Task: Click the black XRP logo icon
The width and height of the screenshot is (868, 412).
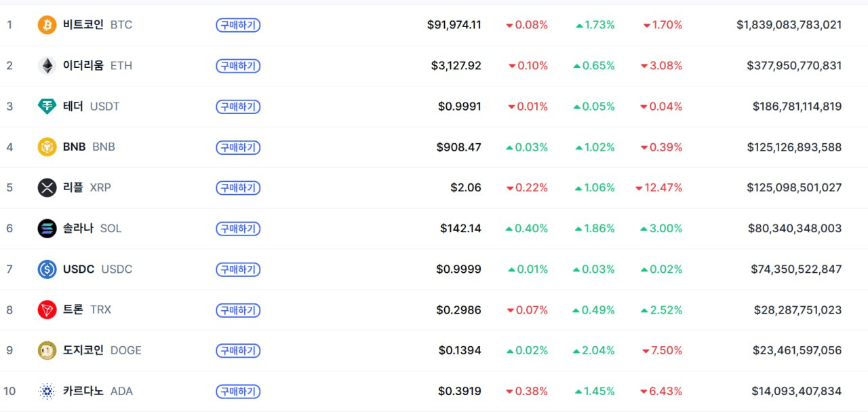Action: point(47,188)
